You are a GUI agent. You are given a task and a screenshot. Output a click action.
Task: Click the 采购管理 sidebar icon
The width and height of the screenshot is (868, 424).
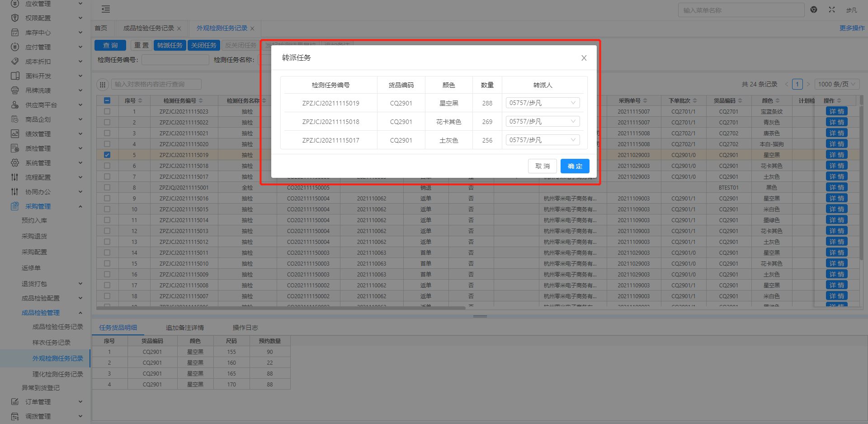click(15, 206)
